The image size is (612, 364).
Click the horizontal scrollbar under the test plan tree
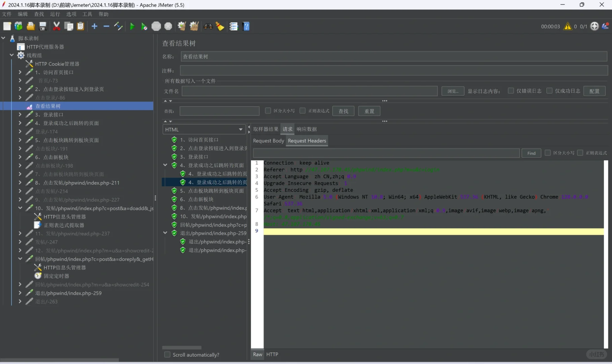pos(60,360)
